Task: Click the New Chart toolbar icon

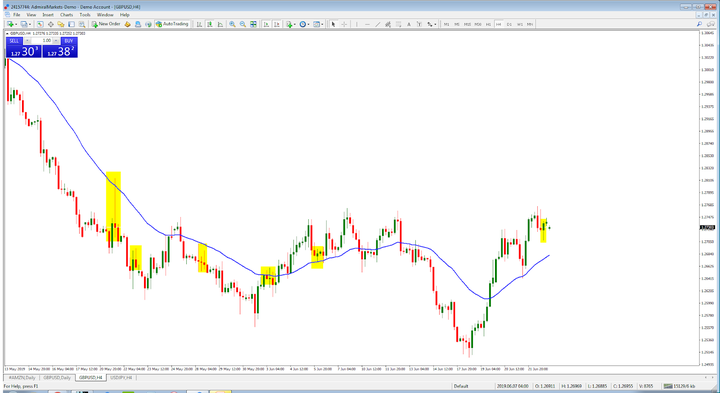Action: click(x=9, y=24)
